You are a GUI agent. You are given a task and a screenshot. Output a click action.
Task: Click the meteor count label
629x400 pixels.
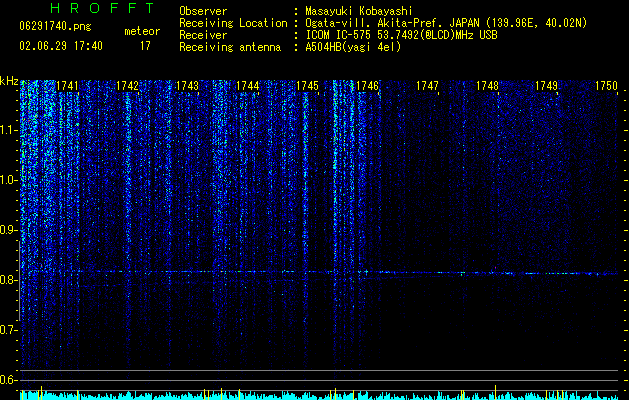click(x=142, y=31)
